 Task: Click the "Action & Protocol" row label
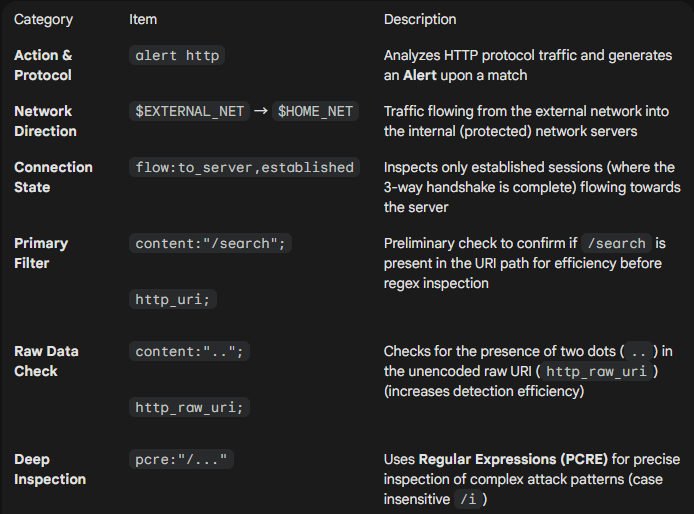coord(43,65)
